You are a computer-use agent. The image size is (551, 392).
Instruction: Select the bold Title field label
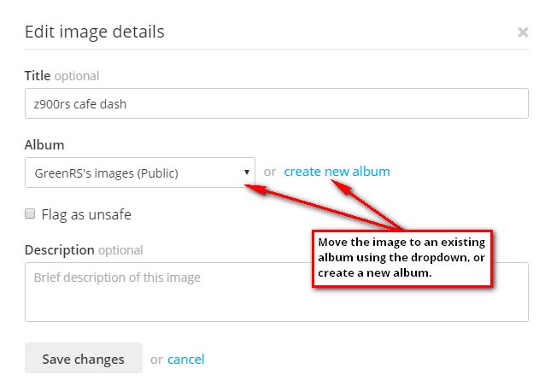click(x=38, y=75)
